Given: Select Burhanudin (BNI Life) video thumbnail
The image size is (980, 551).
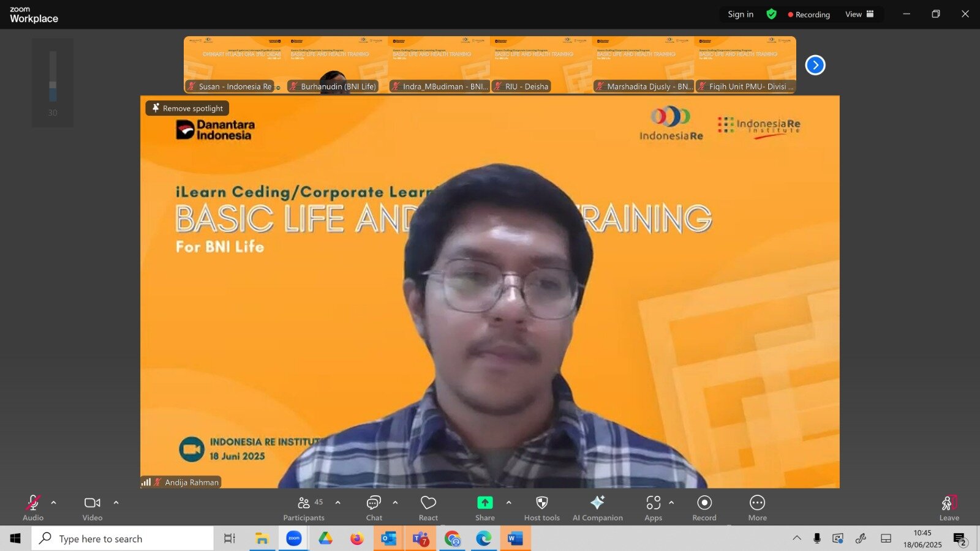Looking at the screenshot, I should click(x=337, y=65).
